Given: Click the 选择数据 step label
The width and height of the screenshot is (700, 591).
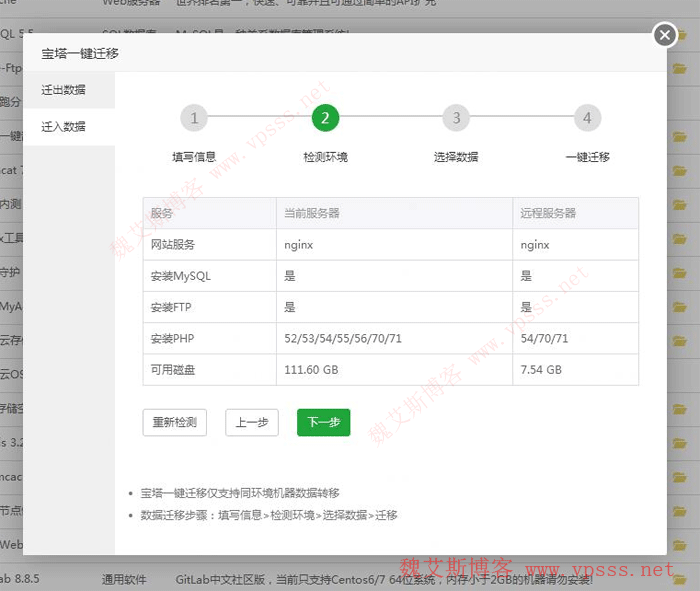Looking at the screenshot, I should 456,157.
